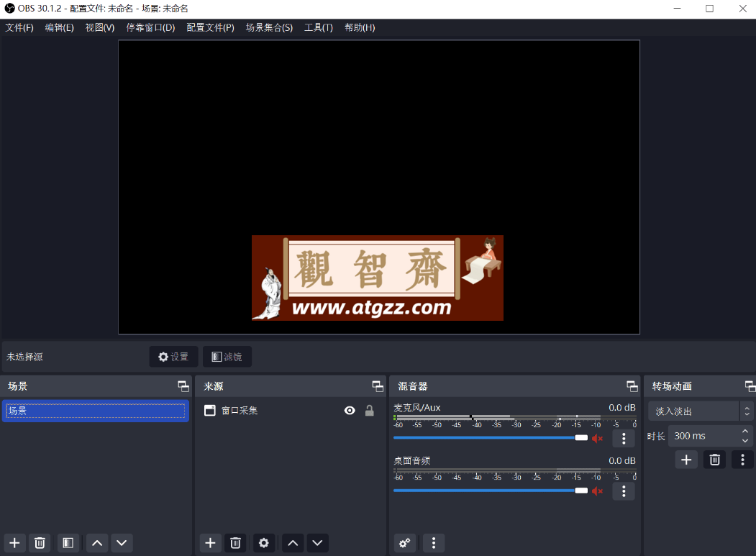Screen dimensions: 756x556
Task: Open 编辑(E) menu
Action: click(59, 27)
